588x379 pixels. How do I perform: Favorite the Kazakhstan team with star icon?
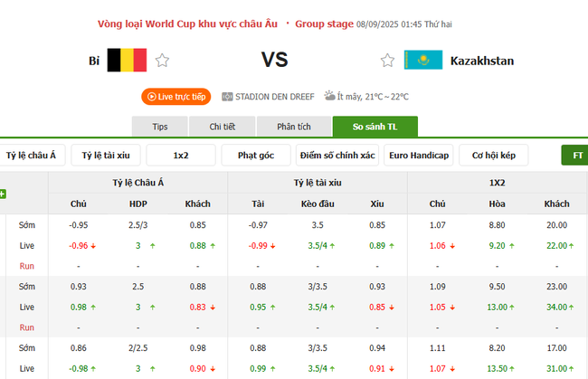pyautogui.click(x=387, y=61)
